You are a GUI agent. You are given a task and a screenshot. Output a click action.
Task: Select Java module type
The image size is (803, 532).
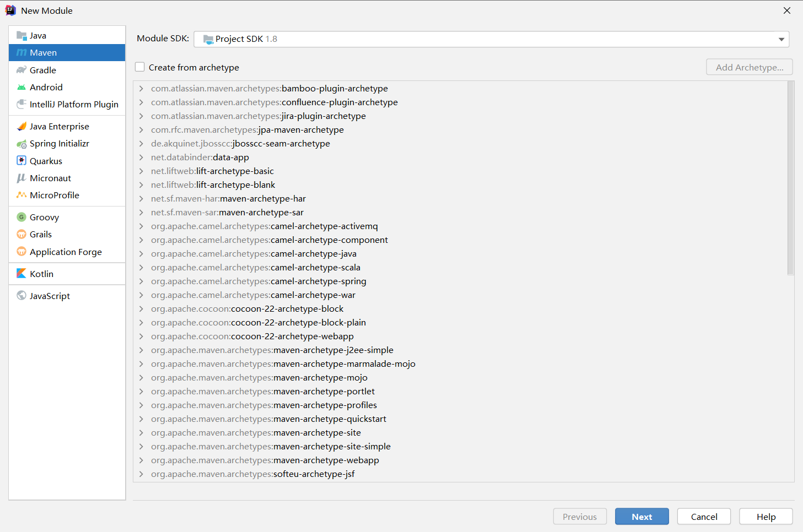click(67, 36)
